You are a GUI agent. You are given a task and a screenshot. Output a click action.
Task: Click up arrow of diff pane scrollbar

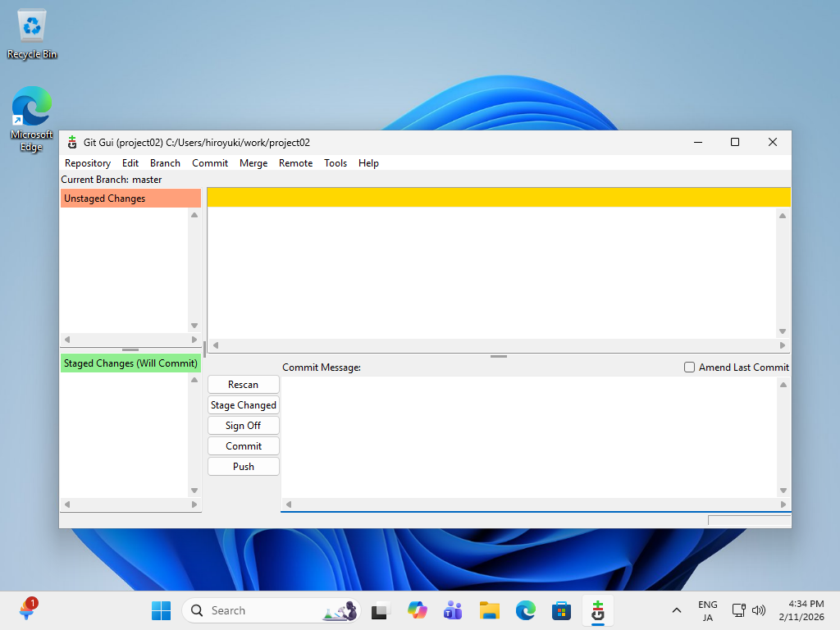coord(783,216)
